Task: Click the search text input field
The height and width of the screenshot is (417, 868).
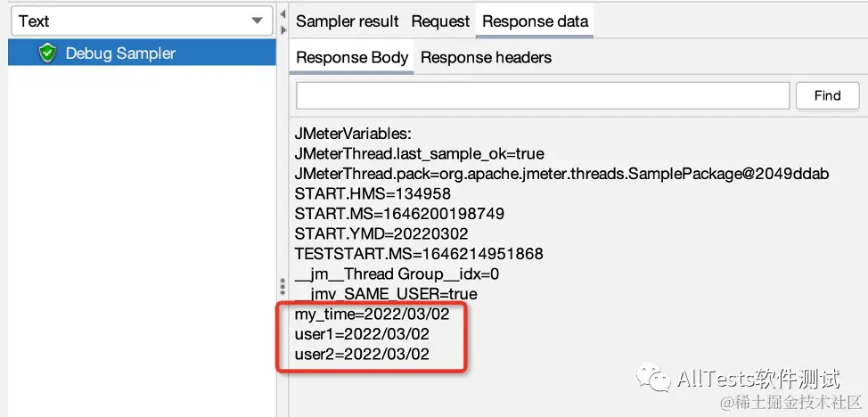Action: tap(543, 96)
